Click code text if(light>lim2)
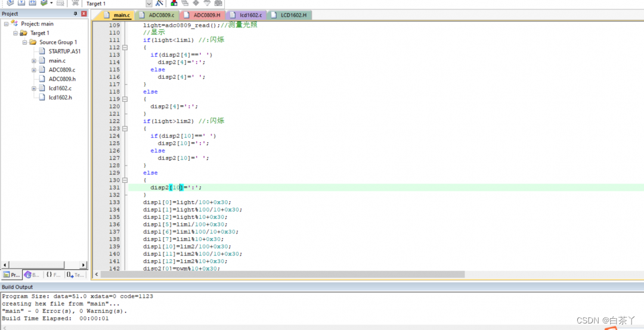Screen dimensions: 644x330 [x=168, y=121]
